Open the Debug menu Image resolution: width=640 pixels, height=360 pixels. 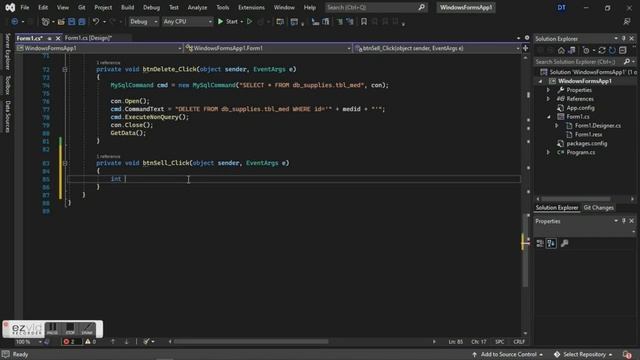point(151,7)
